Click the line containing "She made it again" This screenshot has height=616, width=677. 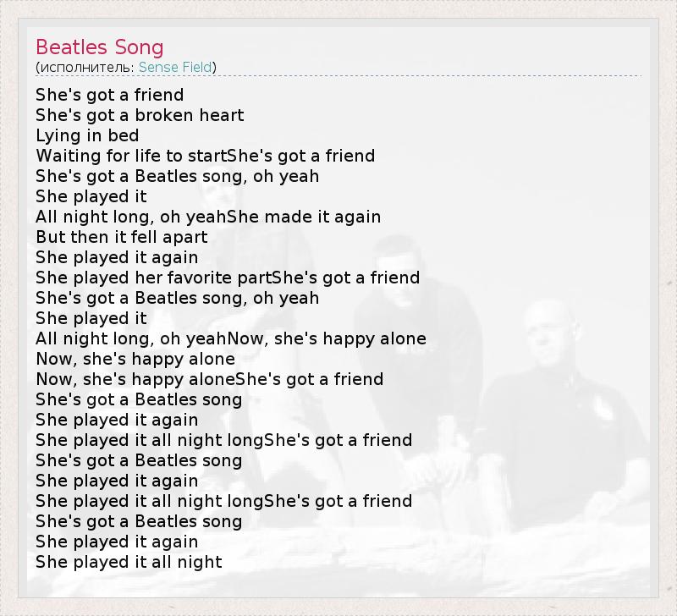(x=208, y=217)
